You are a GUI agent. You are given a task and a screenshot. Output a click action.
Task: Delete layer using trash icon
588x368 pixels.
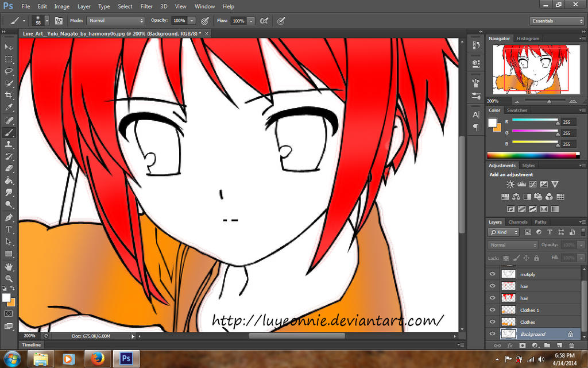(x=572, y=346)
